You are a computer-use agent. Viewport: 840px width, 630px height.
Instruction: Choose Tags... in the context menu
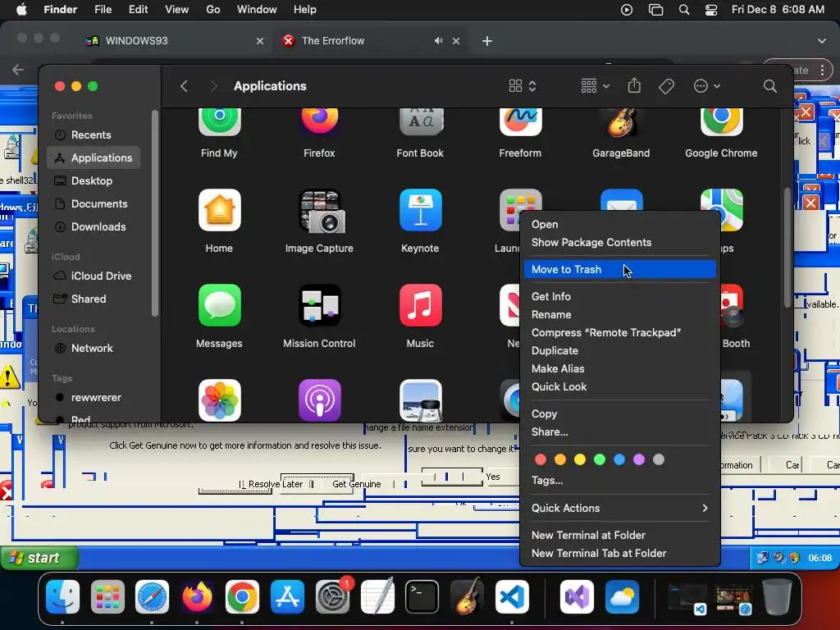620,480
